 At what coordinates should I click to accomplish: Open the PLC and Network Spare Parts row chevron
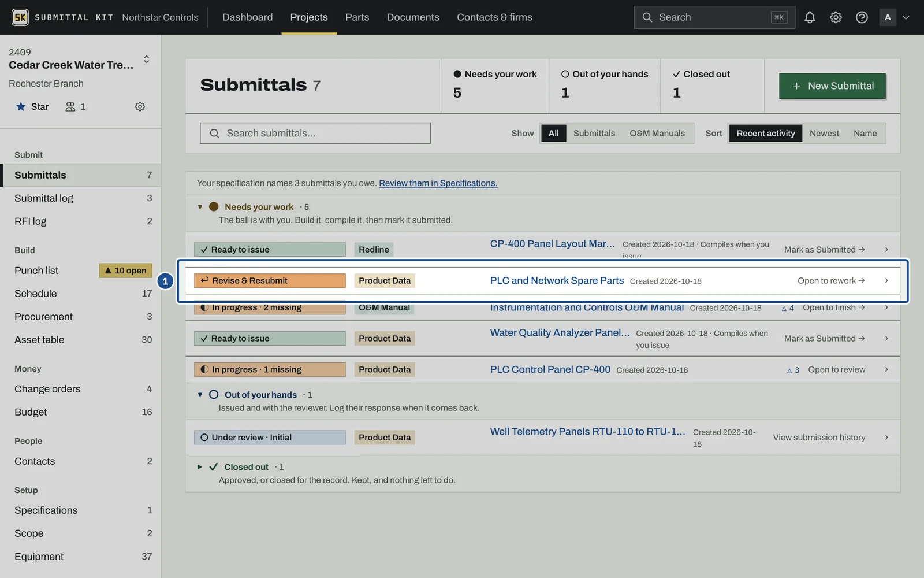click(886, 281)
